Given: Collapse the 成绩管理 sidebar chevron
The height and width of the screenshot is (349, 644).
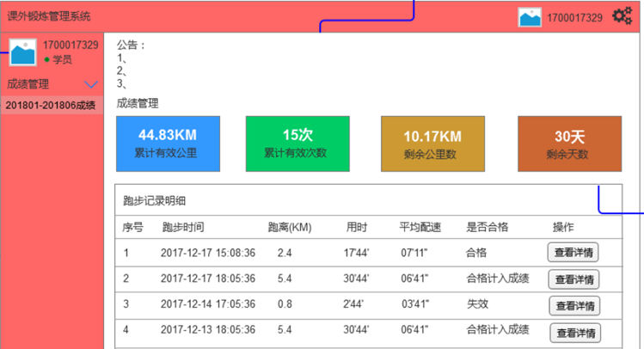Looking at the screenshot, I should (x=91, y=85).
